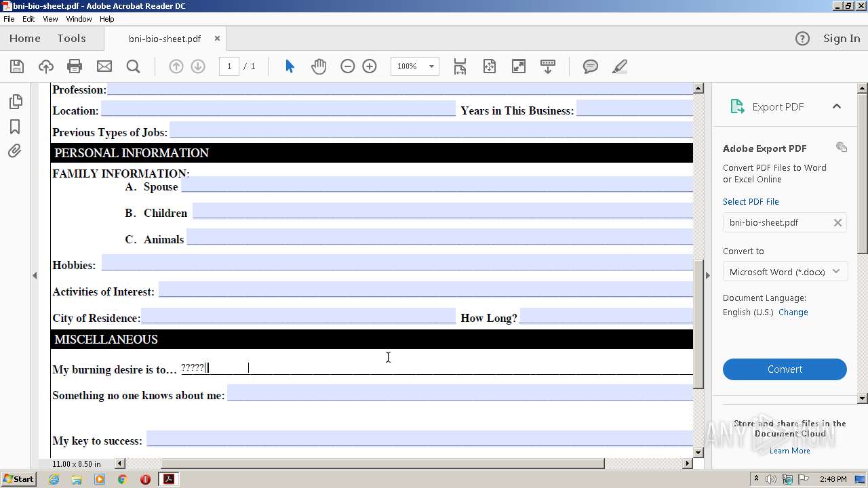Collapse the left navigation pane arrow
Viewport: 868px width, 488px height.
point(35,275)
